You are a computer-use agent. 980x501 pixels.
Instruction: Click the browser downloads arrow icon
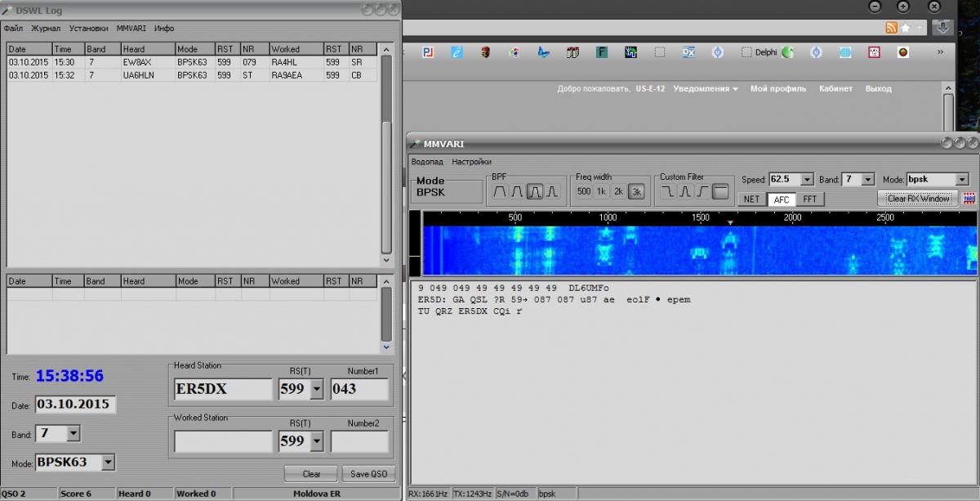pos(942,28)
